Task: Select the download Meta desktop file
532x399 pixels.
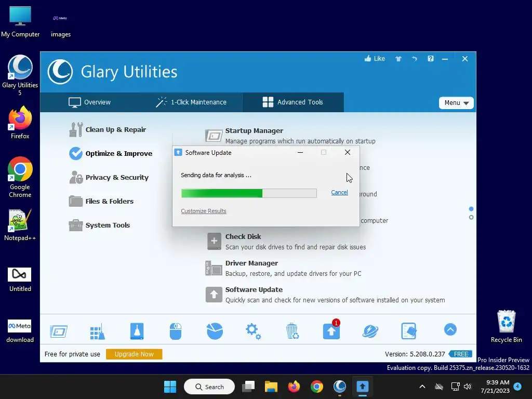Action: (x=20, y=331)
